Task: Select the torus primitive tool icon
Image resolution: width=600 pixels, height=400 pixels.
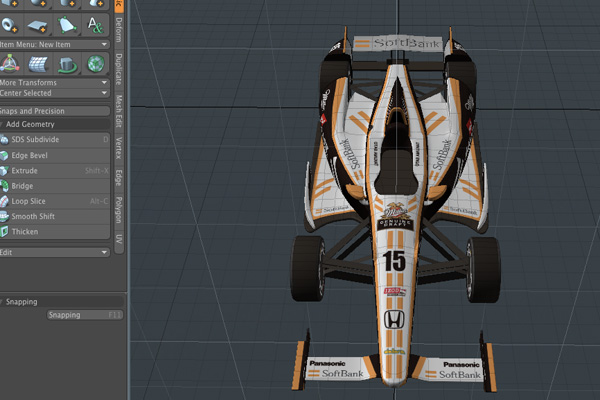Action: 9,25
